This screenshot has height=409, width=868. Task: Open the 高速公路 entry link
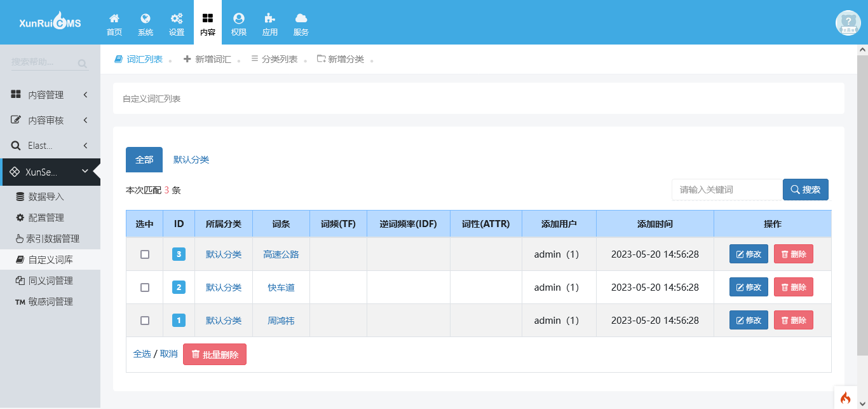click(x=281, y=254)
